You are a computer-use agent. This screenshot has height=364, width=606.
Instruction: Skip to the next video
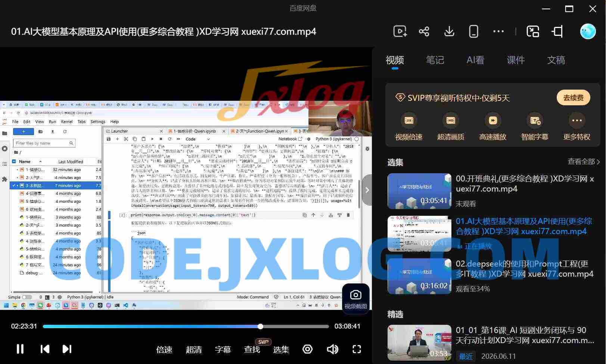(67, 349)
